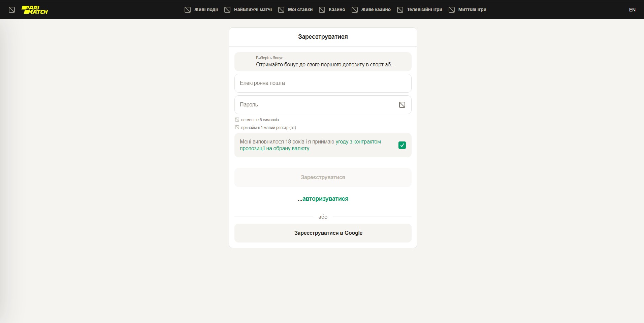Click the icon beside Телевізійні ігри

[400, 10]
